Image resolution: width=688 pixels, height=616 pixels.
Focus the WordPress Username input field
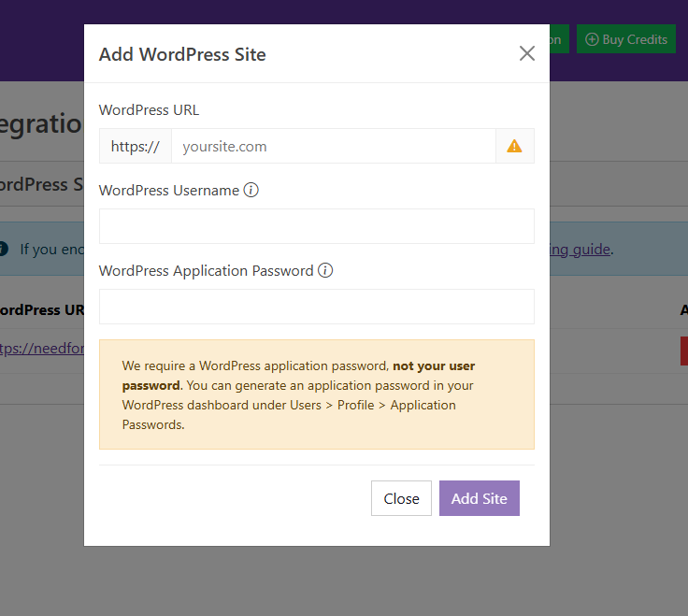[316, 226]
